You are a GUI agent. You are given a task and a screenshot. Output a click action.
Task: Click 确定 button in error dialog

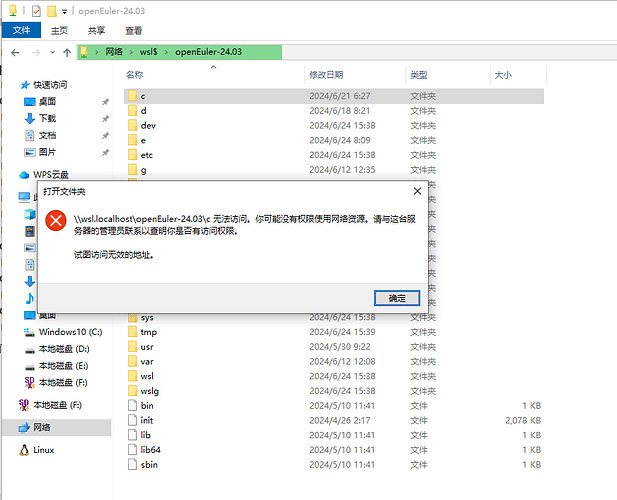point(396,298)
